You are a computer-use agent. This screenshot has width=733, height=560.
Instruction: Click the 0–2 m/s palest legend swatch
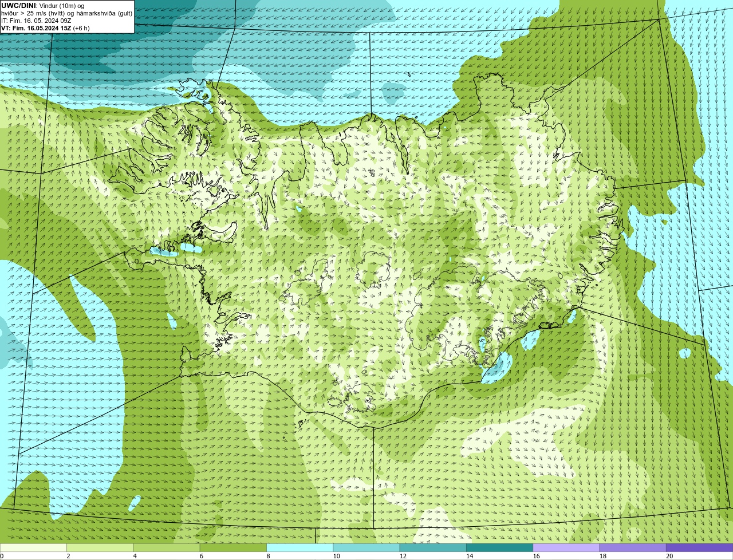tap(33, 547)
